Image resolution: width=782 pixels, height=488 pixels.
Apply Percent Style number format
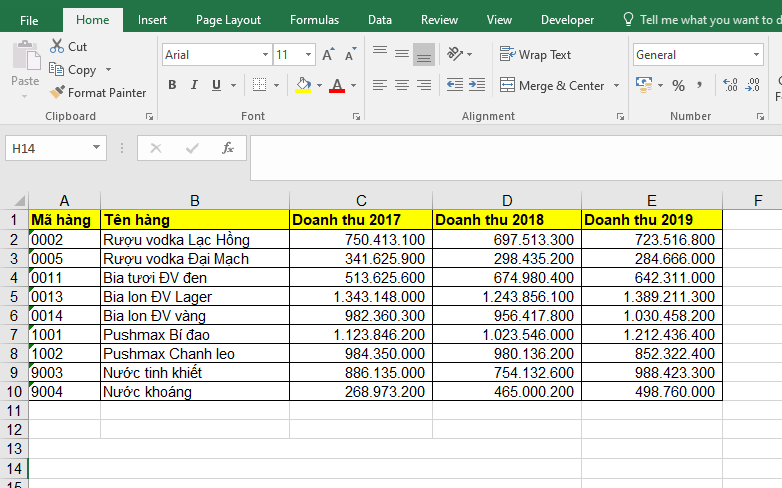pos(678,85)
